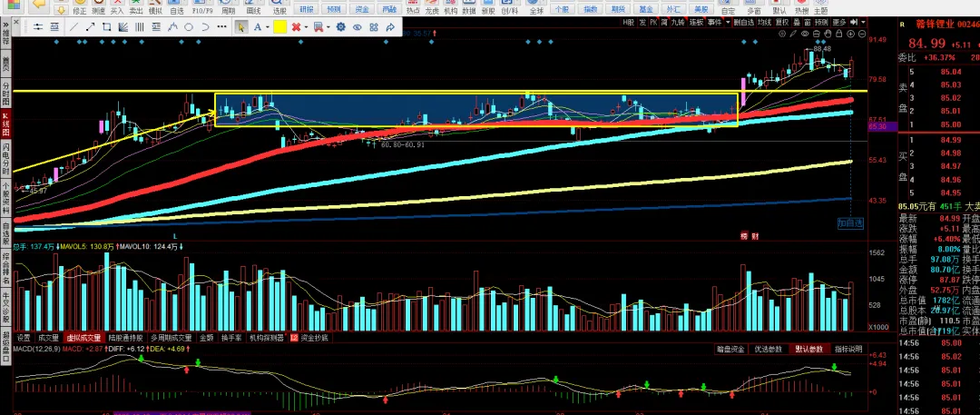Select the arrow line drawing tool
This screenshot has height=415, width=980.
coord(90,27)
